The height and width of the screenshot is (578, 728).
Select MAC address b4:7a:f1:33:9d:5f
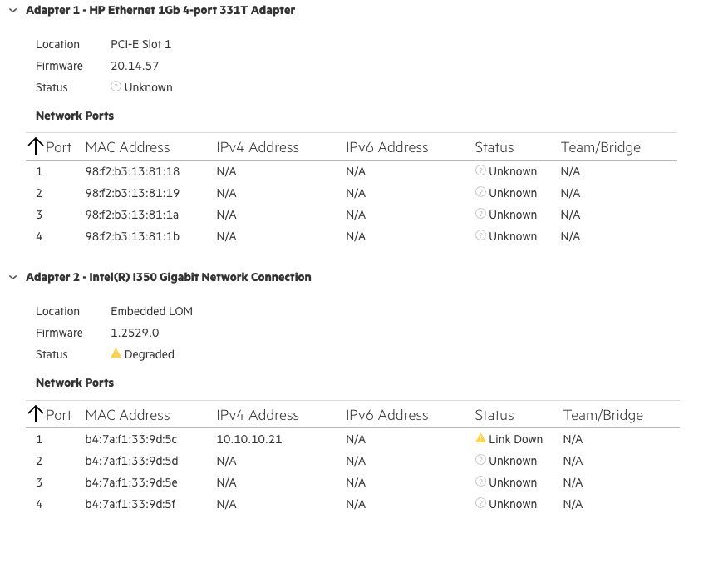coord(130,504)
